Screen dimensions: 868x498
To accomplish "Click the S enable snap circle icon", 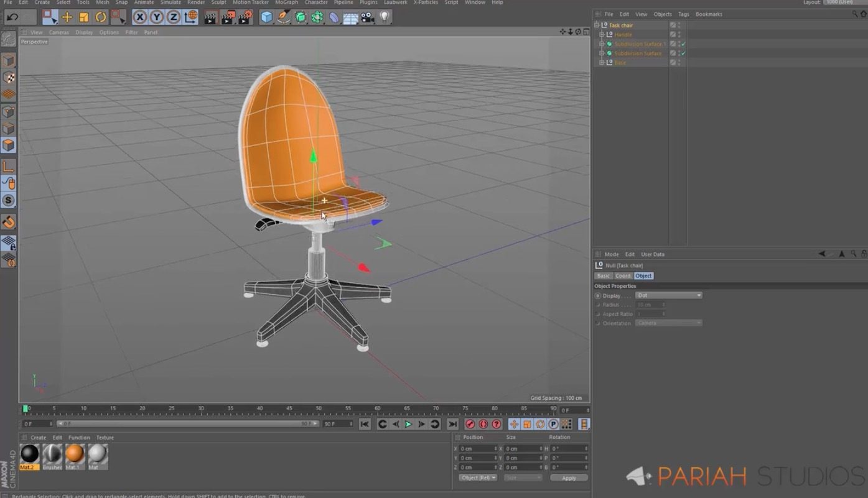I will tap(9, 200).
